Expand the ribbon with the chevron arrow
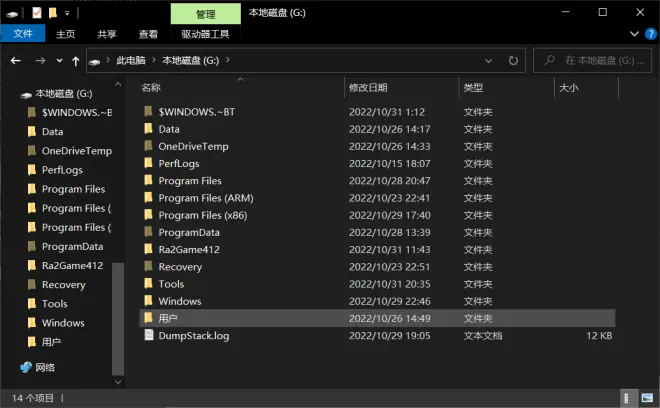The image size is (660, 408). 634,34
